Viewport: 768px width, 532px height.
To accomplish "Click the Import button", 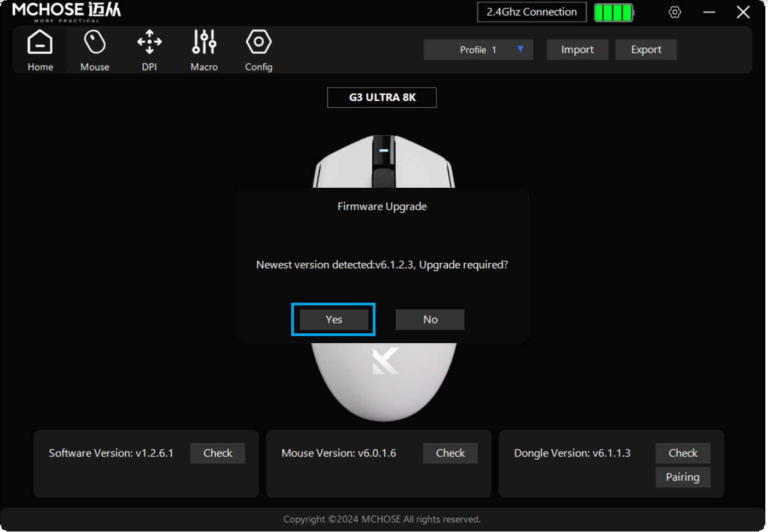I will [578, 50].
